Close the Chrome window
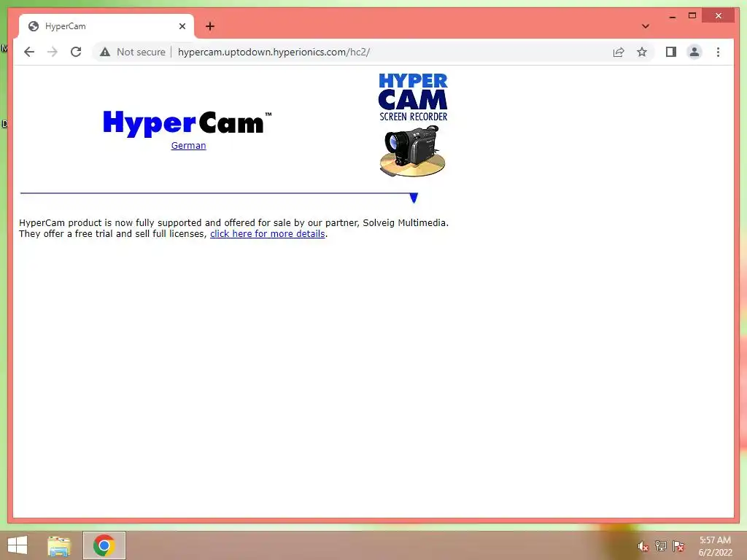 point(719,16)
